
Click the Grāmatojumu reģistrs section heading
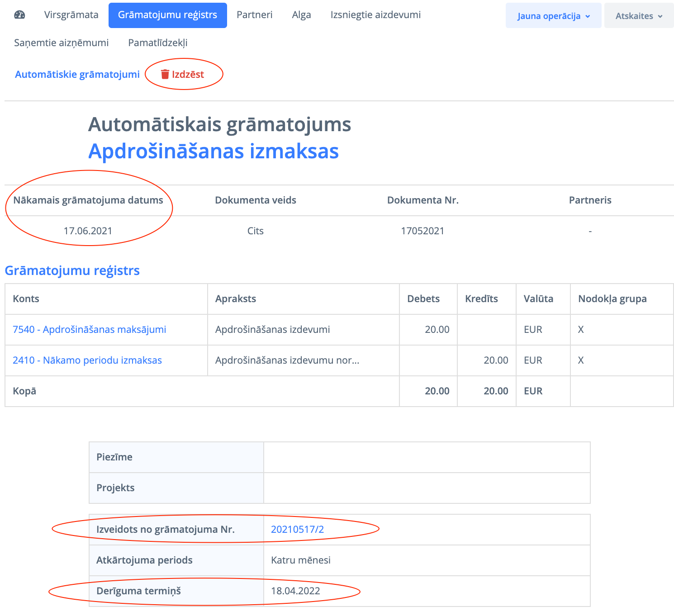tap(72, 270)
